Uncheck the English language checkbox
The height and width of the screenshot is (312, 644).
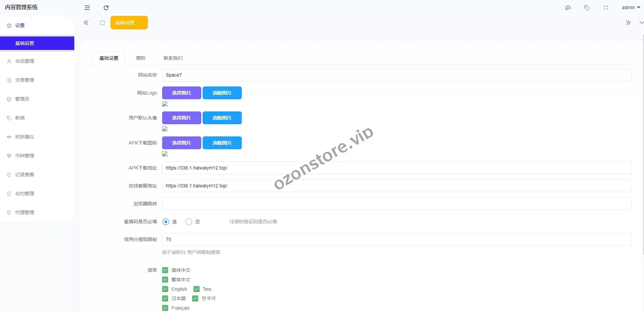(x=165, y=289)
